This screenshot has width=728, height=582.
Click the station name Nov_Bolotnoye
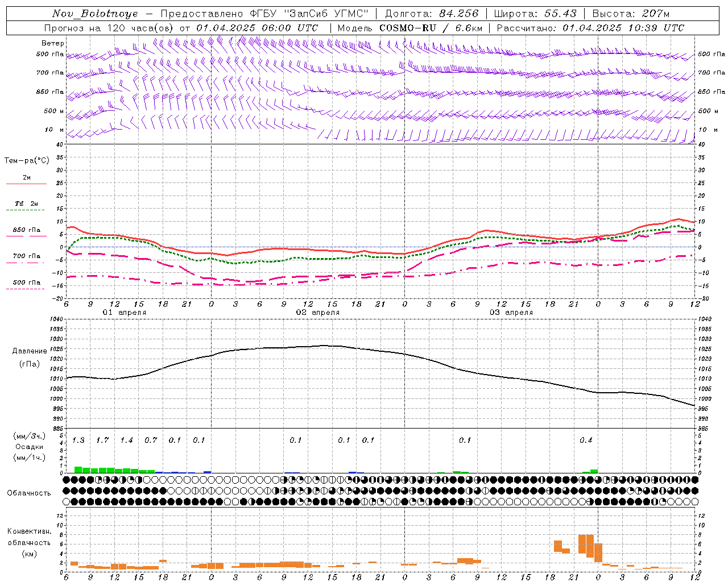[x=95, y=14]
